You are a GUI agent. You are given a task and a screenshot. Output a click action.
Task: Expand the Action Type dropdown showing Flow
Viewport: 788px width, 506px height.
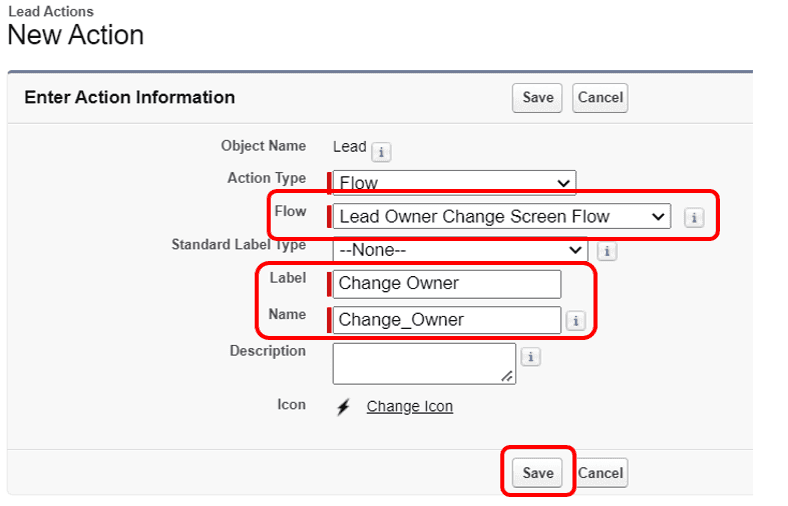point(454,183)
